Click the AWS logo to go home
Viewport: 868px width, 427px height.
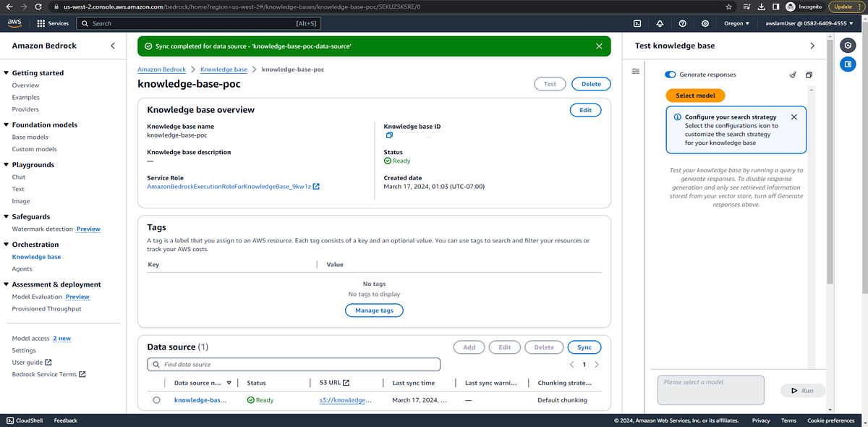14,22
